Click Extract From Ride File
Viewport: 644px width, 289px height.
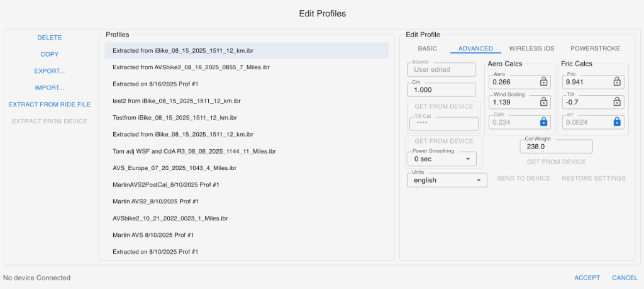click(50, 105)
